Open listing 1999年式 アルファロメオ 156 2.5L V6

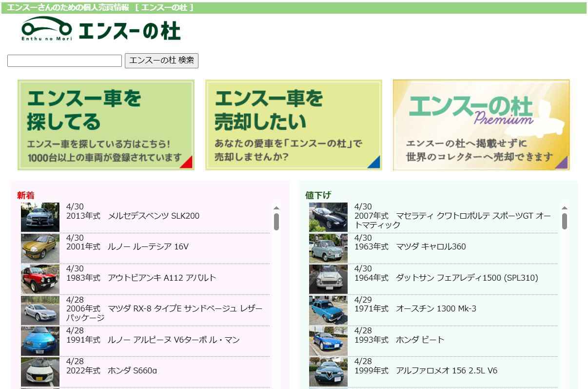[426, 370]
